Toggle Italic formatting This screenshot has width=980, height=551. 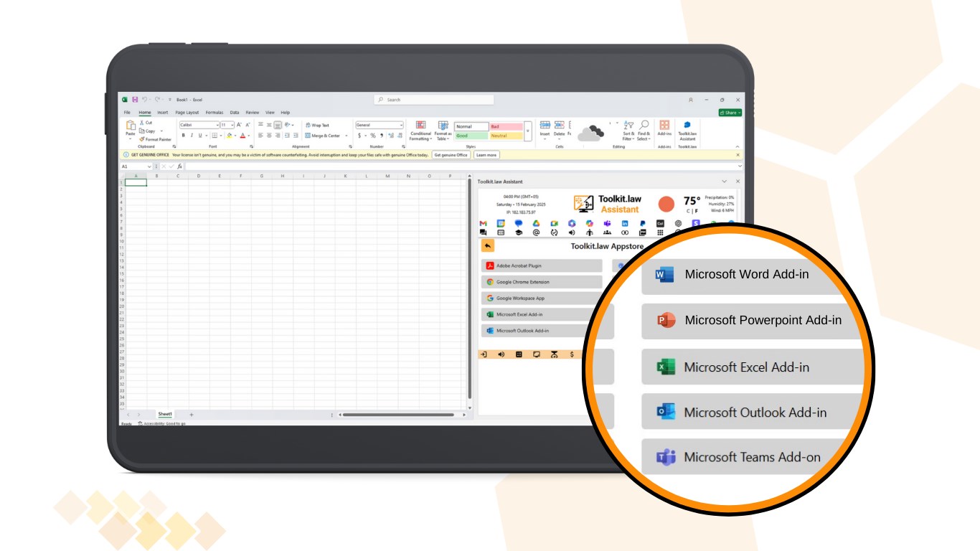[x=192, y=135]
